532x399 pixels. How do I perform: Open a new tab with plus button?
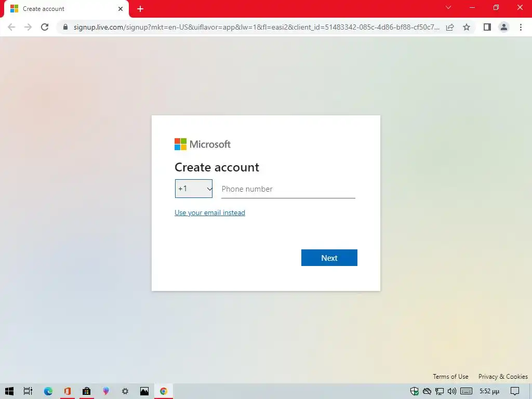(140, 9)
